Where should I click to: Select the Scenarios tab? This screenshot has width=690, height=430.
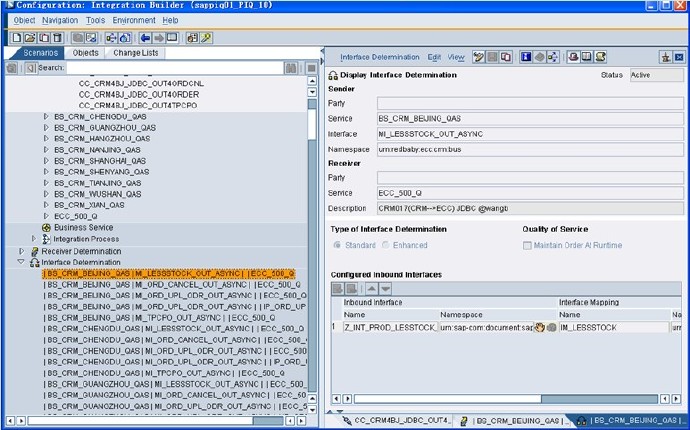tap(40, 53)
